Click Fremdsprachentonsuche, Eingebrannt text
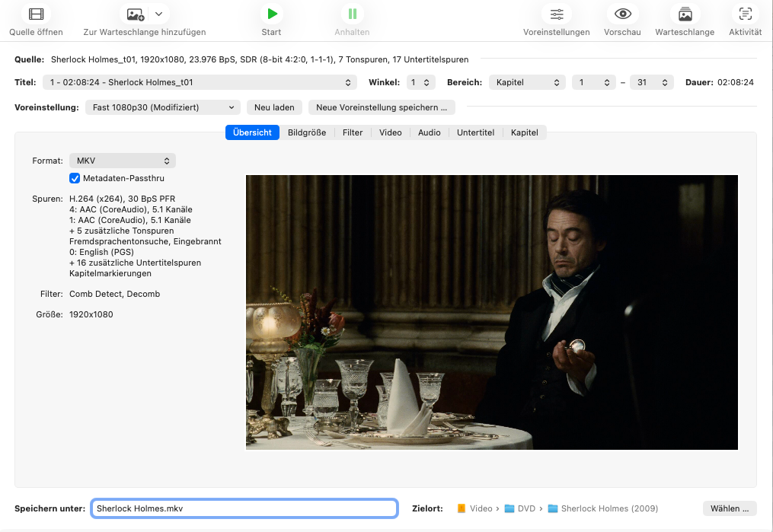The image size is (773, 532). pos(145,241)
